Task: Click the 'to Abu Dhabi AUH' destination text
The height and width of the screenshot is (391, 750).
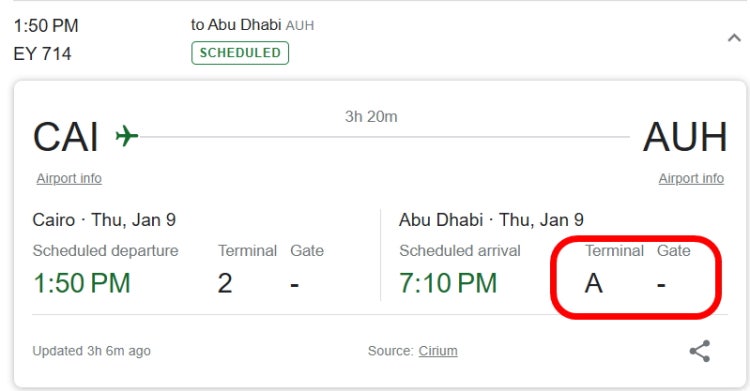Action: 253,25
